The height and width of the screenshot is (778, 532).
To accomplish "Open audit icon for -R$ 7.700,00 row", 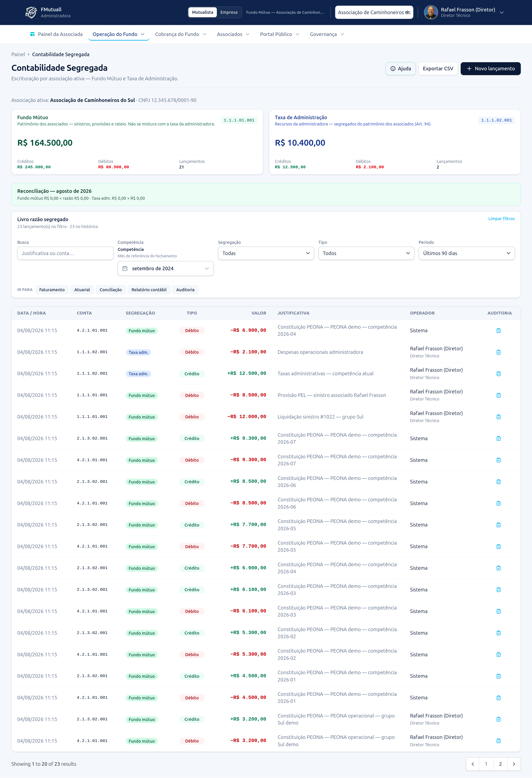I will (x=499, y=546).
